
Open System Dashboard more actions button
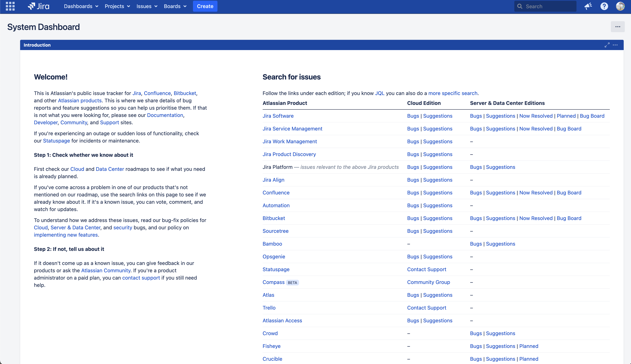pos(617,27)
